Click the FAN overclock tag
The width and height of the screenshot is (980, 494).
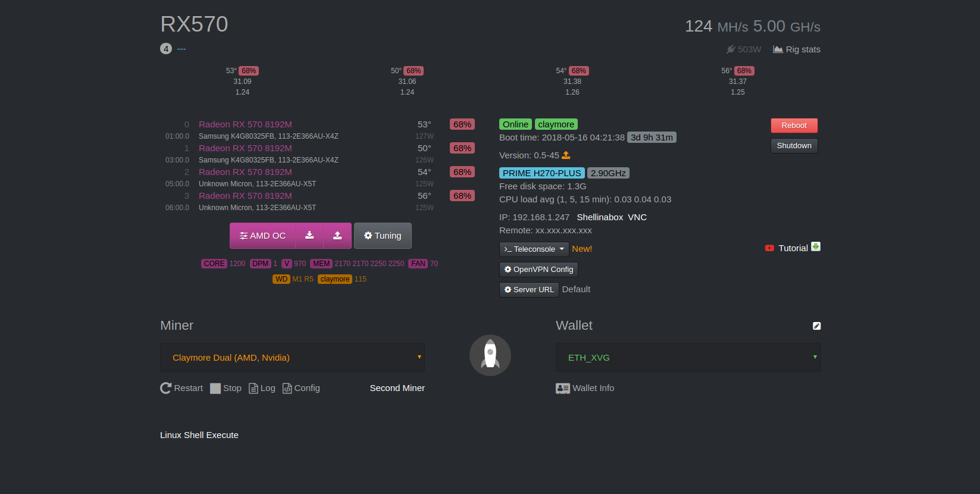418,264
